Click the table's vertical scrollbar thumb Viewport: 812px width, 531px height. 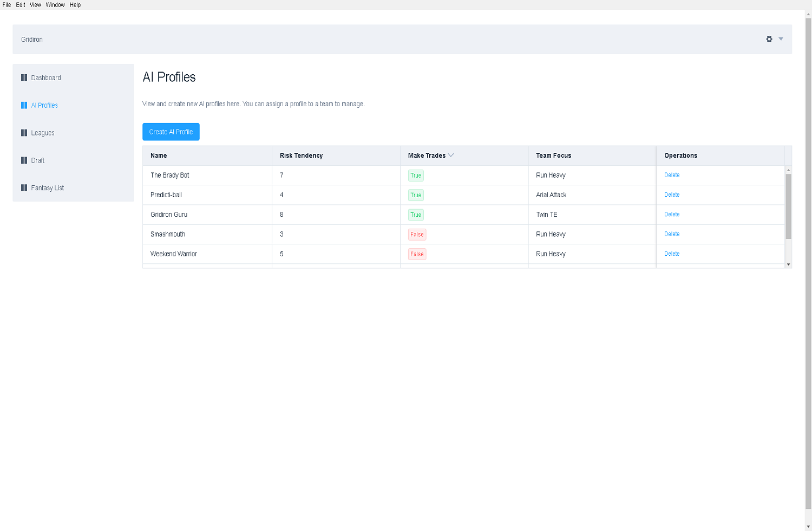coord(788,206)
